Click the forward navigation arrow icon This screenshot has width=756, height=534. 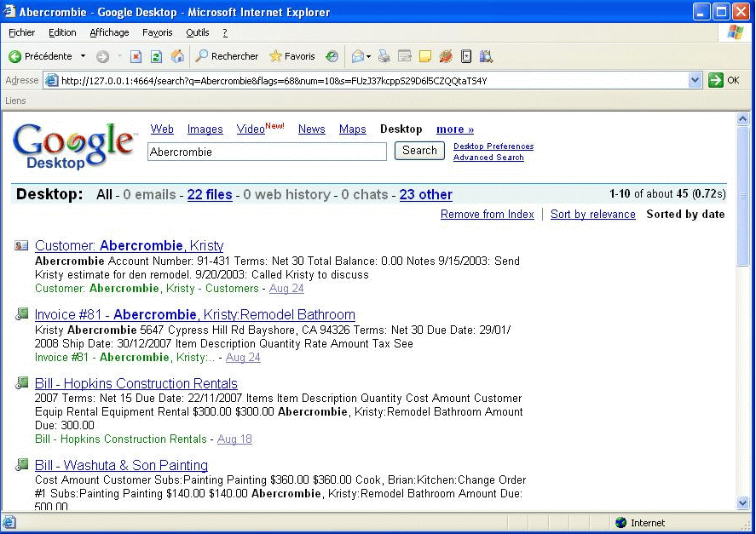tap(102, 57)
